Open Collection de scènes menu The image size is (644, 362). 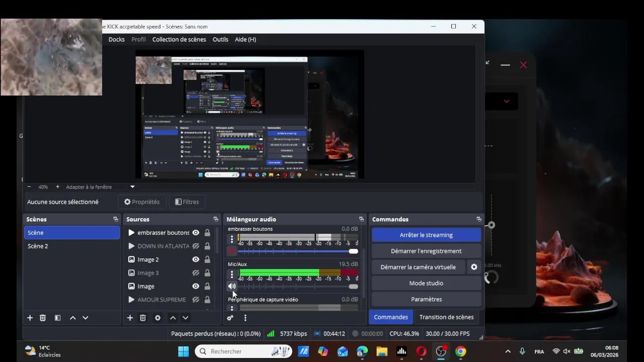tap(179, 39)
